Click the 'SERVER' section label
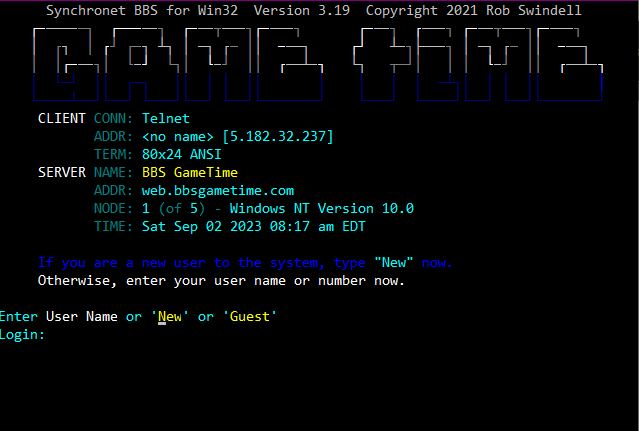This screenshot has width=639, height=431. pos(62,172)
